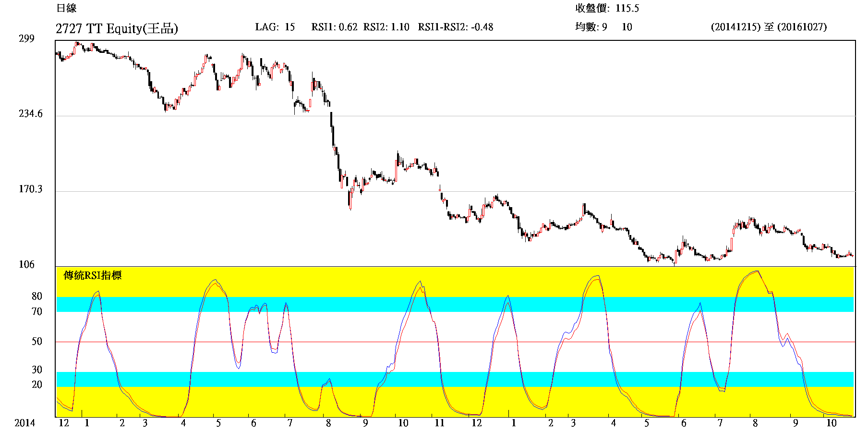Viewport: 868px width, 433px height.
Task: Click the 日線 daily chart label
Action: coord(66,8)
